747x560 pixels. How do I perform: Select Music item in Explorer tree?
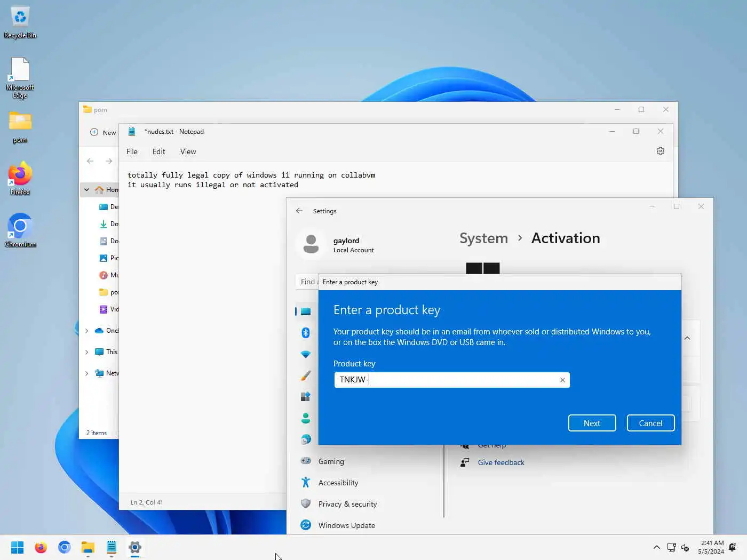click(x=109, y=275)
